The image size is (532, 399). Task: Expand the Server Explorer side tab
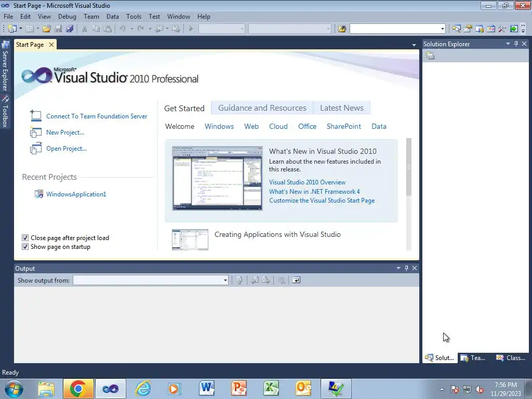(5, 66)
